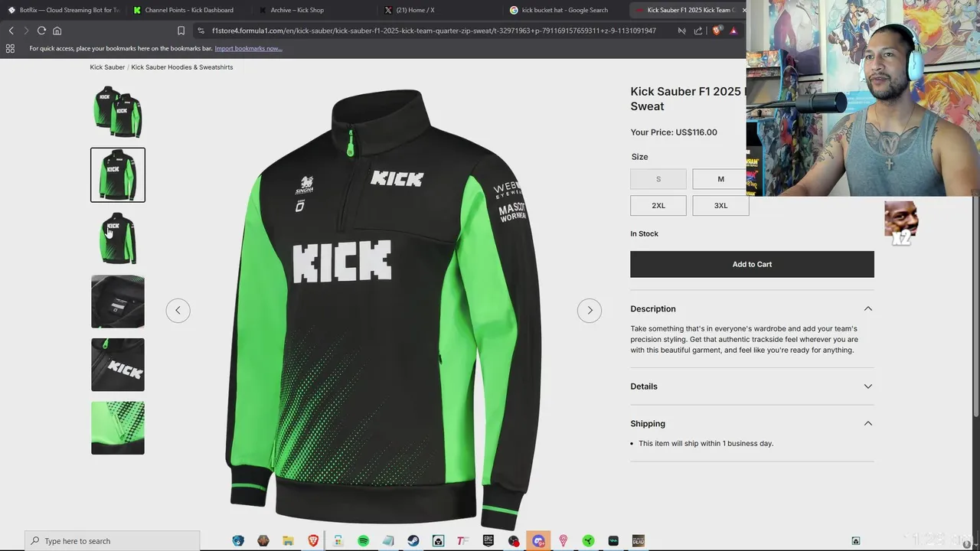Go back in browser history
980x551 pixels.
coord(11,31)
